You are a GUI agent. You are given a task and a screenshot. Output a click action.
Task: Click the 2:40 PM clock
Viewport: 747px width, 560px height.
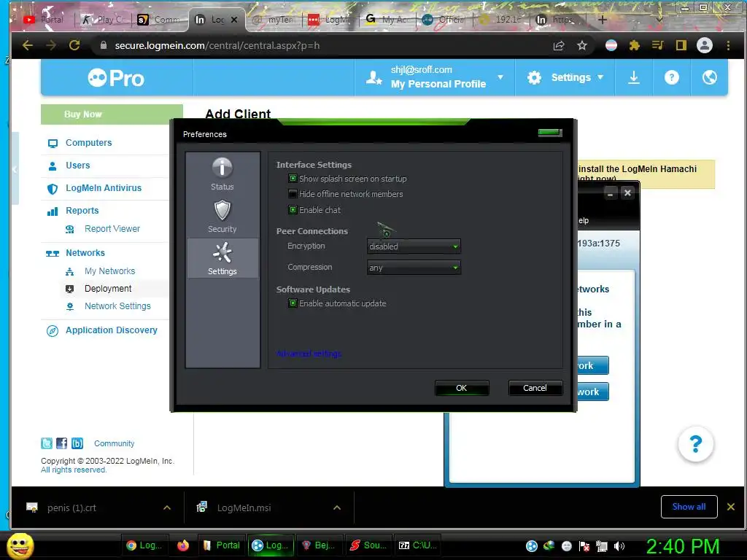click(682, 546)
